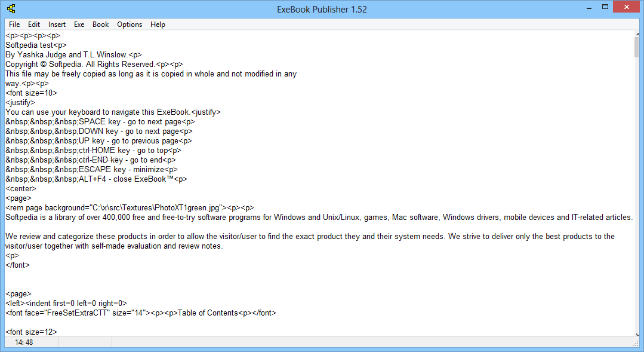This screenshot has width=644, height=352.
Task: Click the '14: 48' cursor position status
Action: click(x=24, y=342)
